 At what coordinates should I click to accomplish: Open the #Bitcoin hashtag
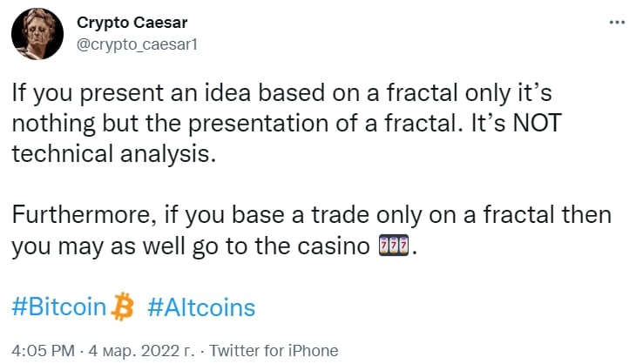(x=58, y=307)
